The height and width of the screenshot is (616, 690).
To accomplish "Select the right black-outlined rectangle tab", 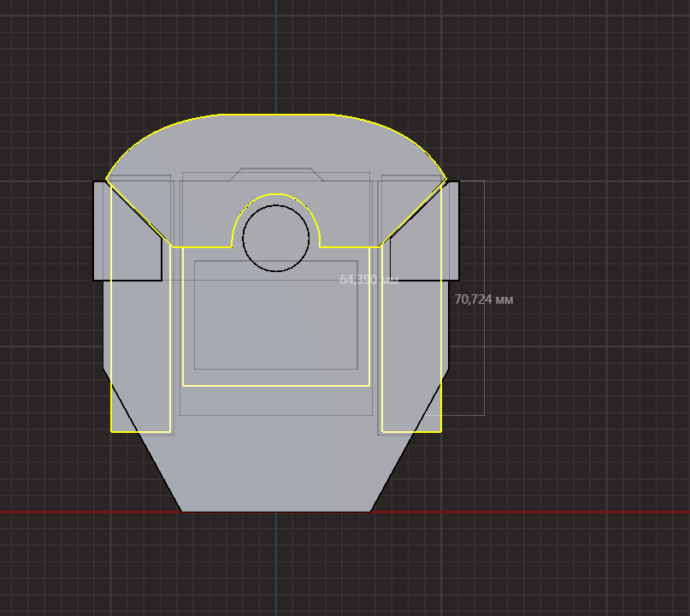I will pyautogui.click(x=458, y=231).
